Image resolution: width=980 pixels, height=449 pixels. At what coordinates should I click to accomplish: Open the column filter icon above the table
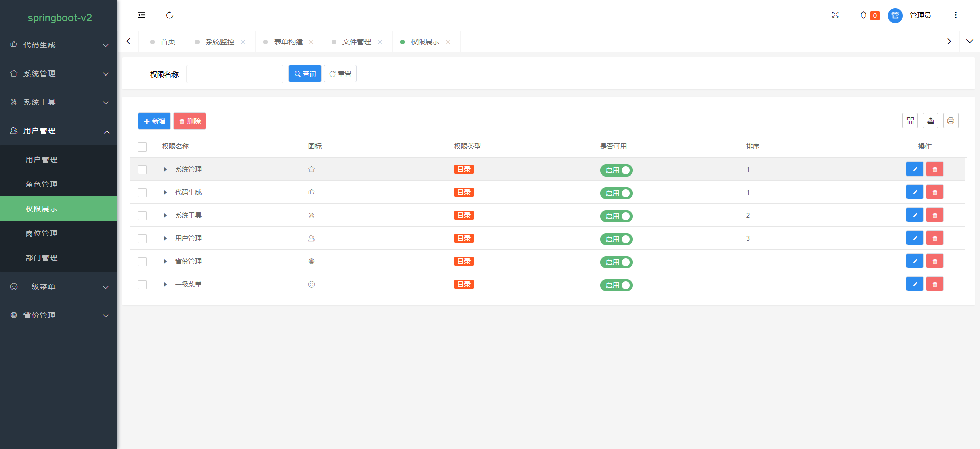pyautogui.click(x=910, y=121)
